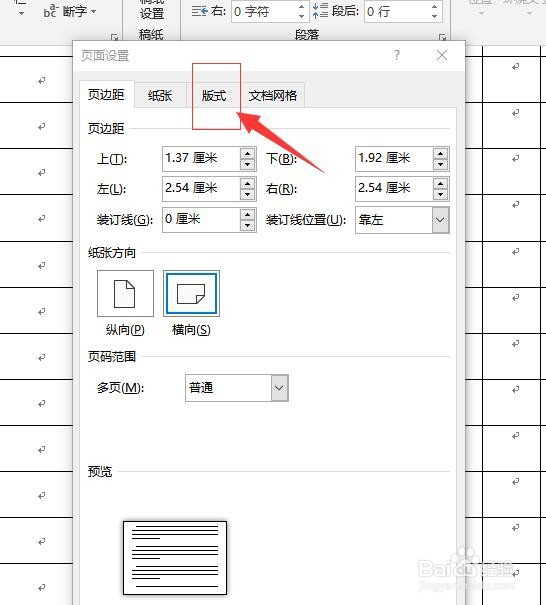Viewport: 546px width, 605px height.
Task: Increase the right indent value
Action: [x=302, y=7]
